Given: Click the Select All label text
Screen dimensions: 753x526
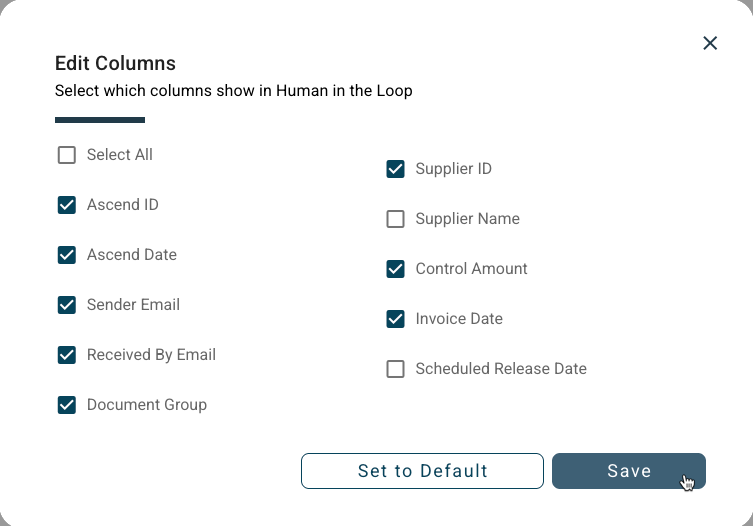Looking at the screenshot, I should coord(120,155).
